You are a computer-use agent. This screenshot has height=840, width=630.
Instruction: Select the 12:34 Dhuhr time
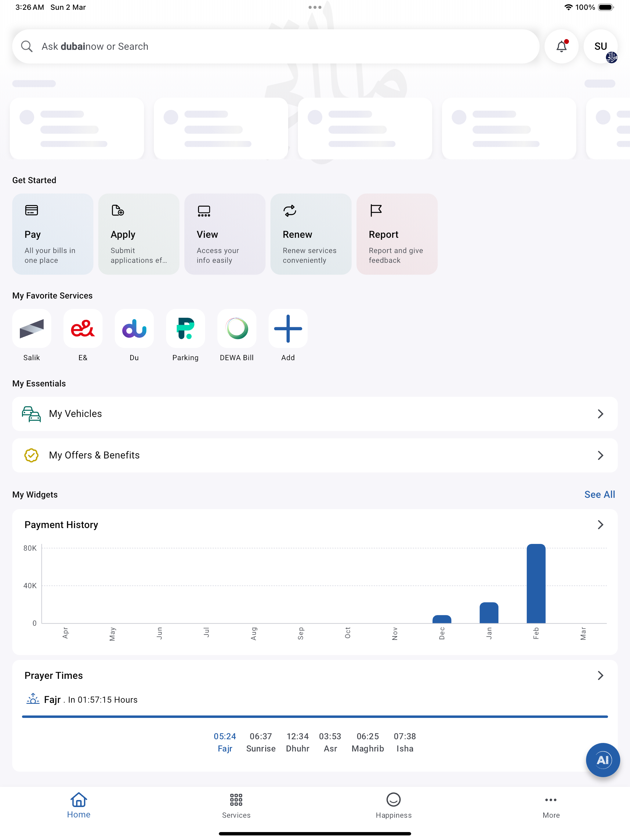[298, 742]
